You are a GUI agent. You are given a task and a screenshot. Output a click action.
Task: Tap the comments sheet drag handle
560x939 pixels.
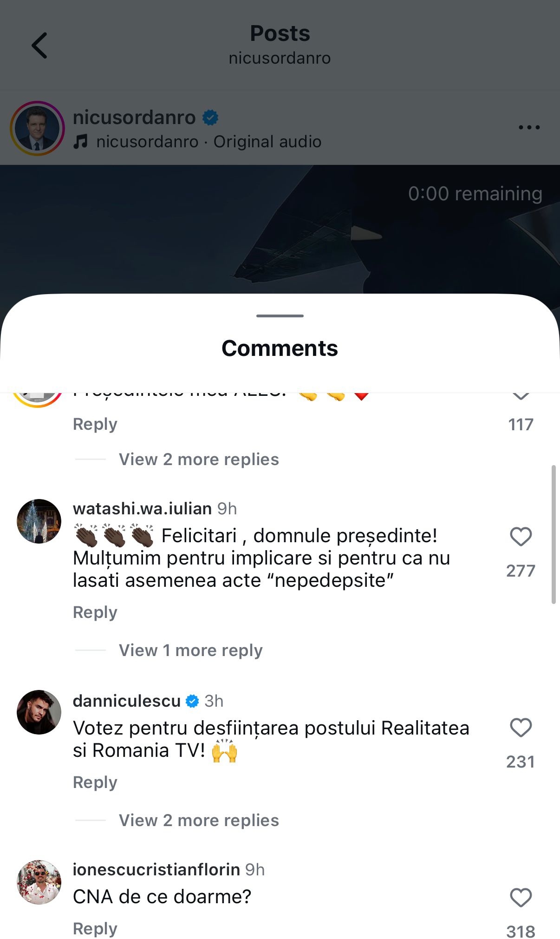(x=280, y=316)
